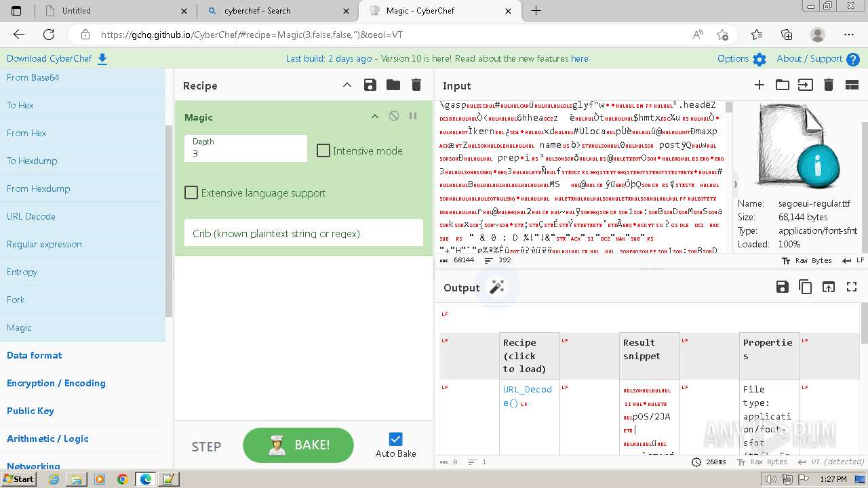Load a recipe using the folder icon
Screen dimensions: 868x488
tap(393, 85)
